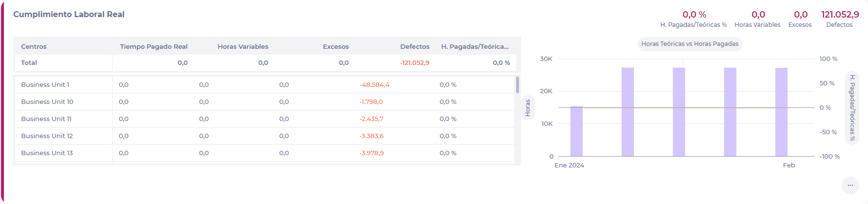This screenshot has width=868, height=204.
Task: Sort by Centros column header
Action: (x=34, y=47)
